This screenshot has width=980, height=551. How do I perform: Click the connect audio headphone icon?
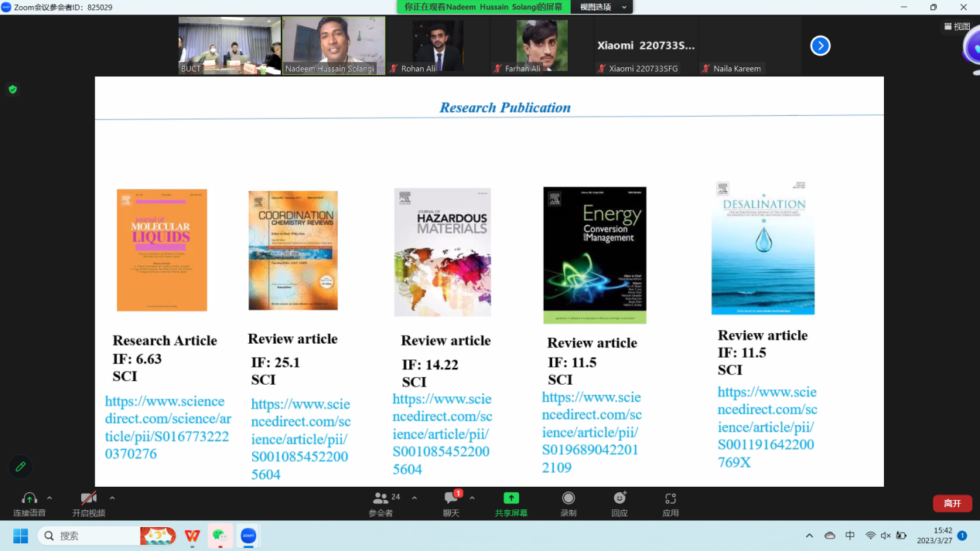click(x=29, y=498)
